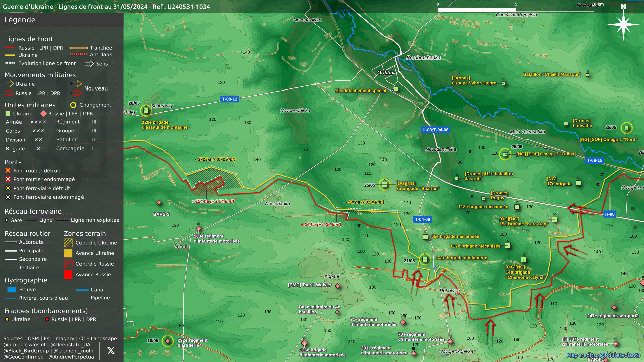This screenshot has width=644, height=362.
Task: Click the Omega 3 Ouest unit marker
Action: 505,154
